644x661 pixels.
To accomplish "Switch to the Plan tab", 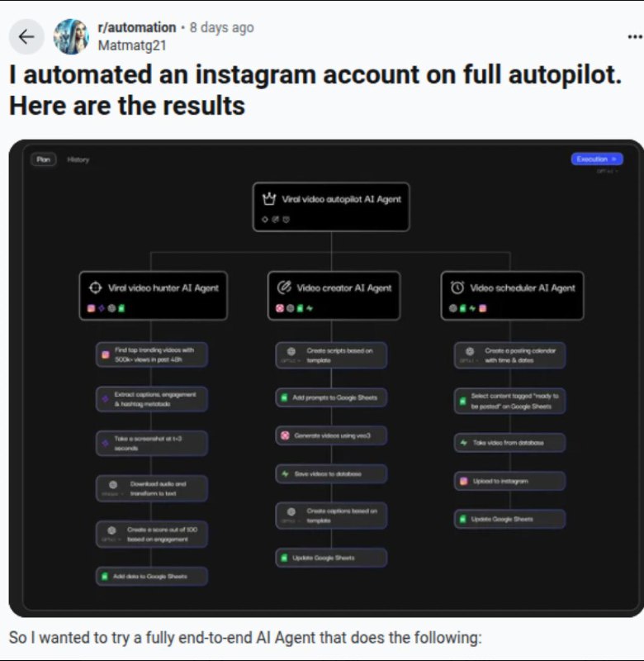I will coord(44,159).
